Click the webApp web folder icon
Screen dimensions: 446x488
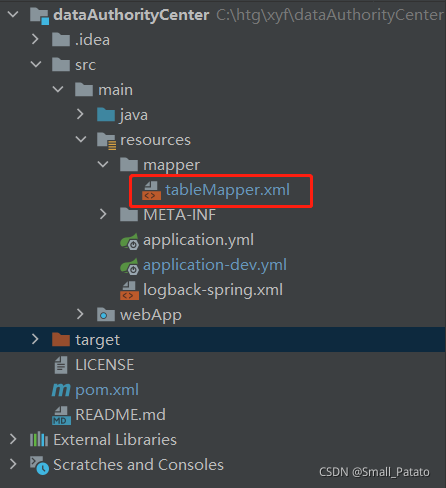[x=106, y=314]
